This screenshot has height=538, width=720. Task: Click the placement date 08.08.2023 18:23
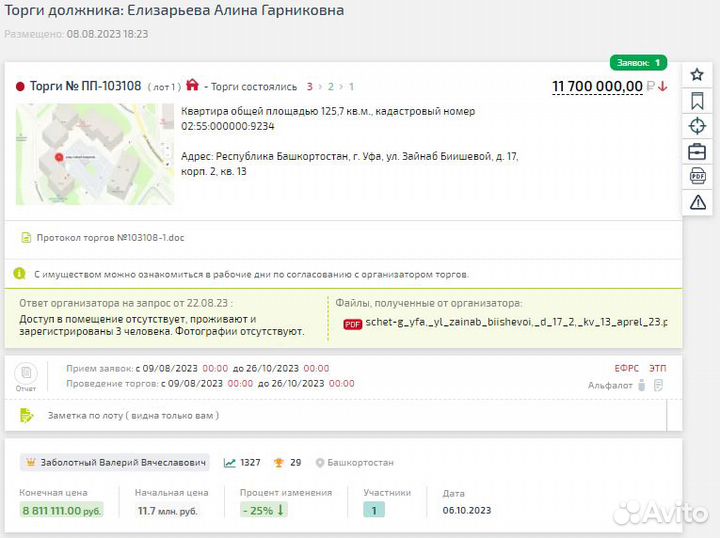107,34
